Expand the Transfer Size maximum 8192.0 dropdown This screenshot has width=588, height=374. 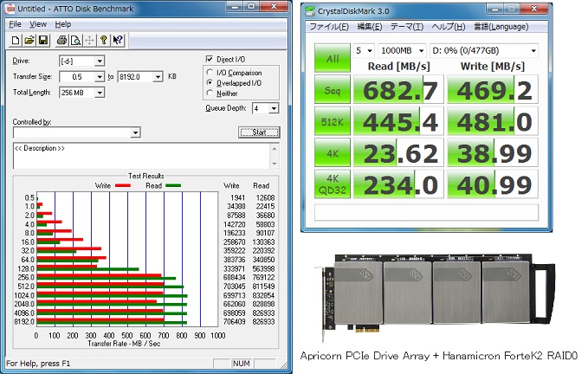pos(158,77)
